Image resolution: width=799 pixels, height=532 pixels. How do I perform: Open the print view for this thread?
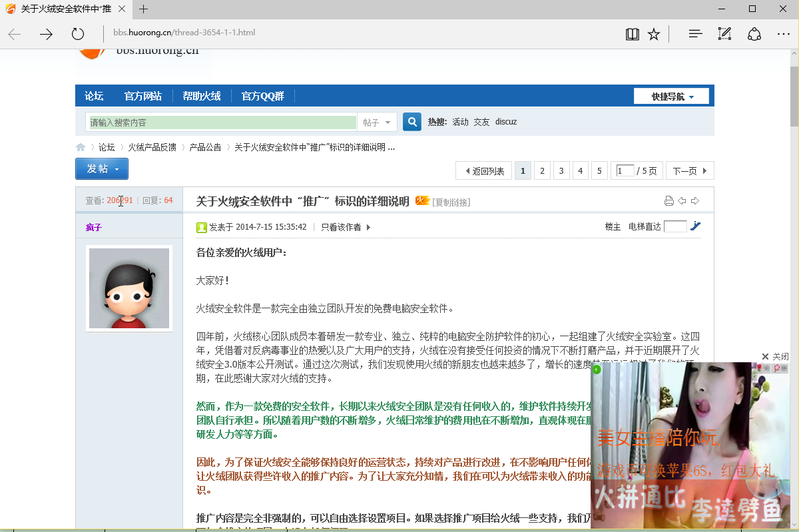pyautogui.click(x=669, y=200)
